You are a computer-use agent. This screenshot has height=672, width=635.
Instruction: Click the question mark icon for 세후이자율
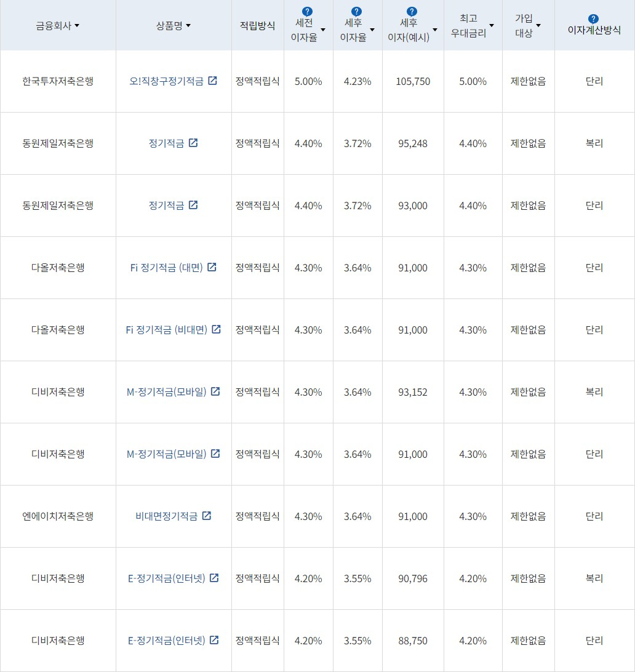[x=356, y=10]
